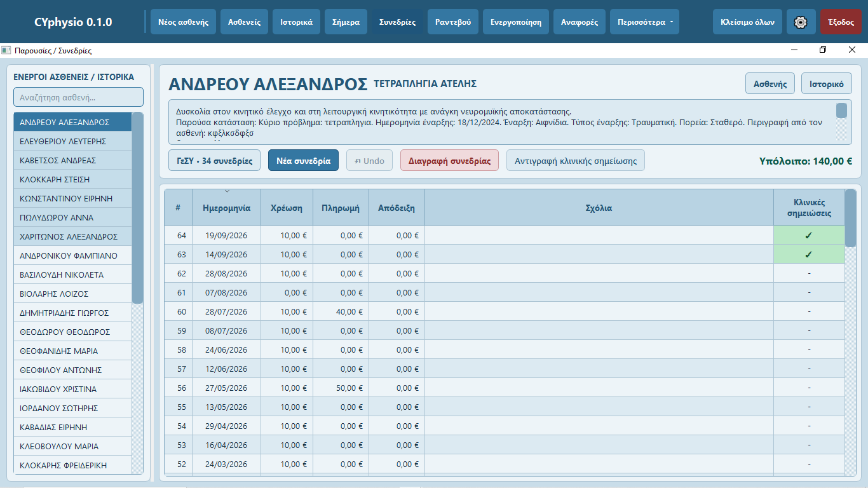
Task: Click the green checkmark in session 64 row
Action: click(809, 235)
